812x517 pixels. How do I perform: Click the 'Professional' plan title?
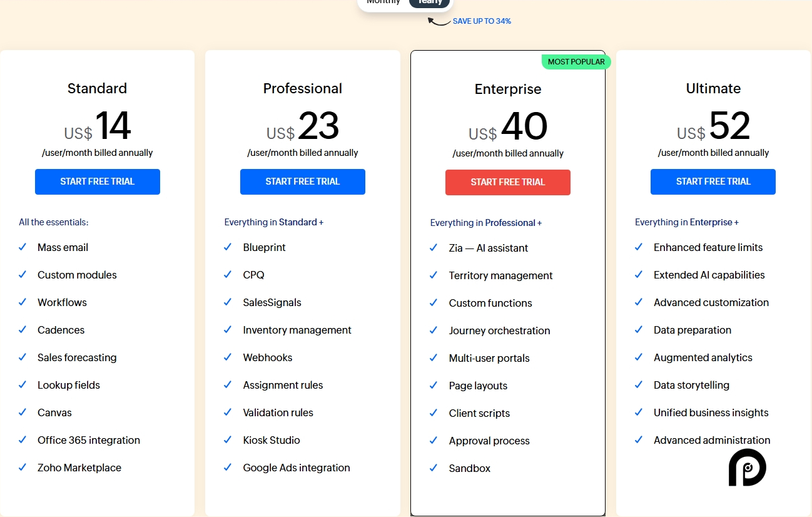(303, 88)
